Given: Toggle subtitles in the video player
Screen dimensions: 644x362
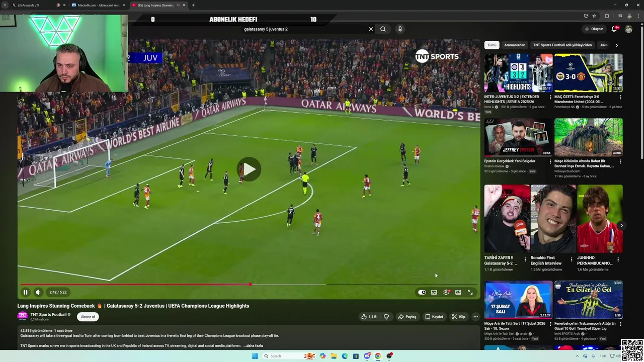Looking at the screenshot, I should [x=434, y=292].
